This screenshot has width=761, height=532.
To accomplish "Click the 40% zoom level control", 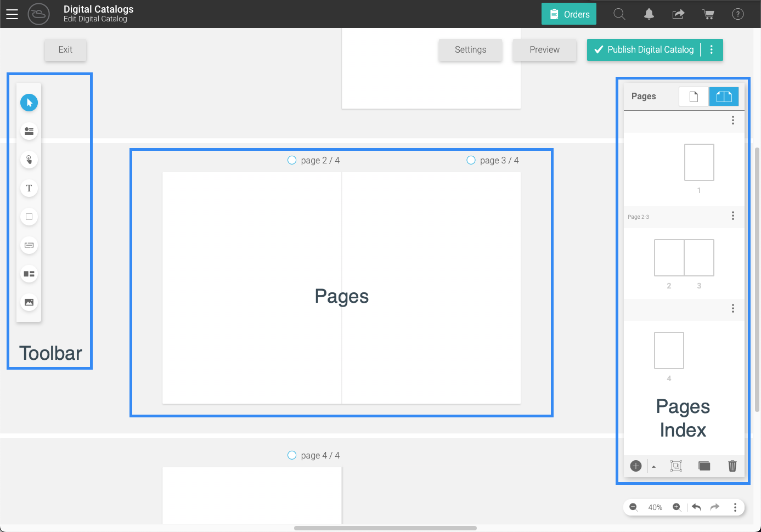I will click(655, 507).
